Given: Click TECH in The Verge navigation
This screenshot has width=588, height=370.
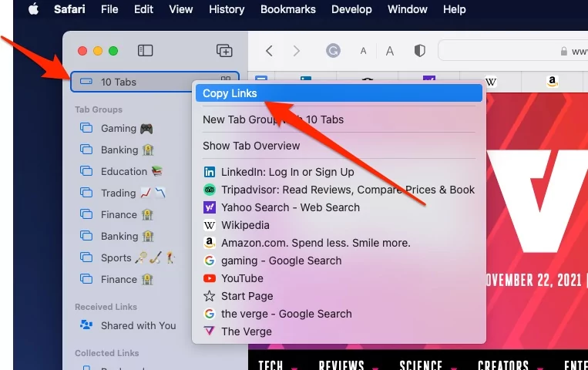Looking at the screenshot, I should click(x=270, y=365).
